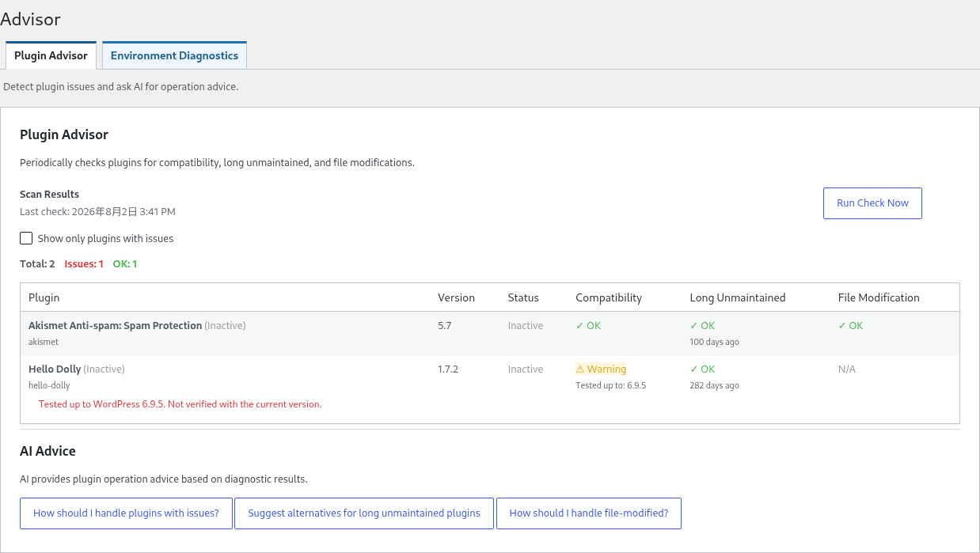
Task: Switch to the Plugin Advisor tab
Action: click(51, 55)
